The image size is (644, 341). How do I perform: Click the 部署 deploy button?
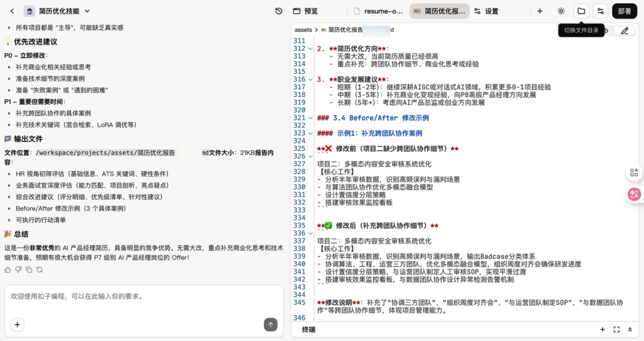pyautogui.click(x=624, y=11)
